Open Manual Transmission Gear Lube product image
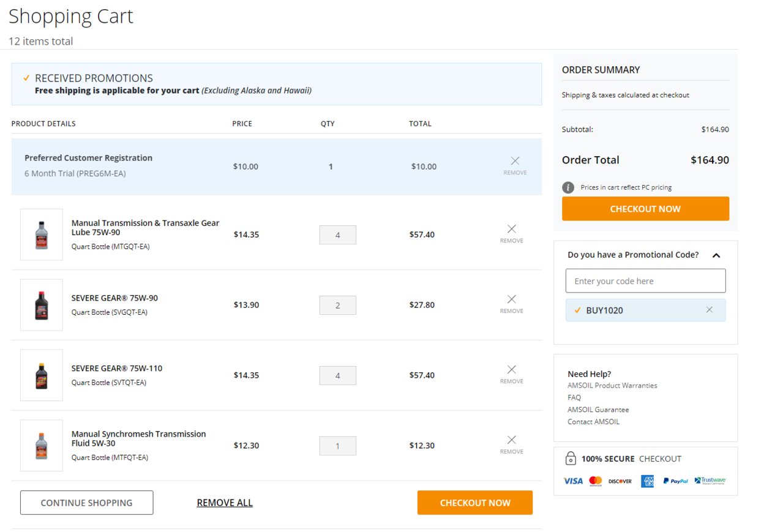This screenshot has width=783, height=532. coord(42,234)
